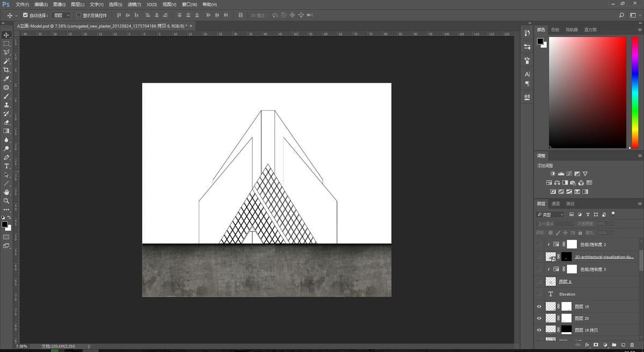Uncheck the 自动选择 checkbox
Screen dimensions: 644x352
pos(25,16)
